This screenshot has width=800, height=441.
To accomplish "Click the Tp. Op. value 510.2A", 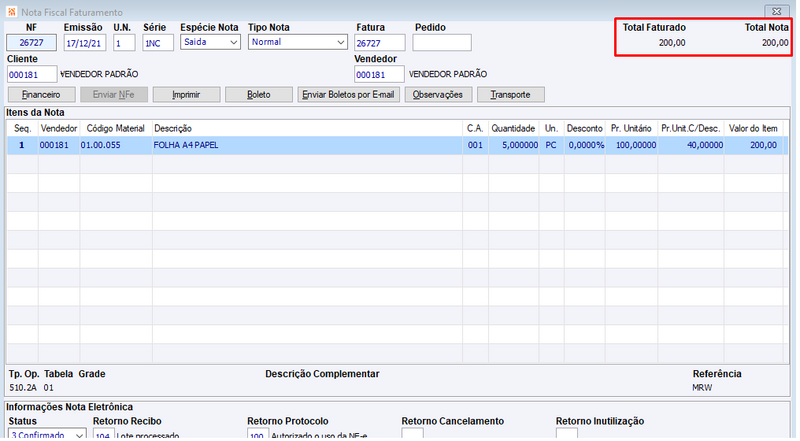I will pos(23,388).
